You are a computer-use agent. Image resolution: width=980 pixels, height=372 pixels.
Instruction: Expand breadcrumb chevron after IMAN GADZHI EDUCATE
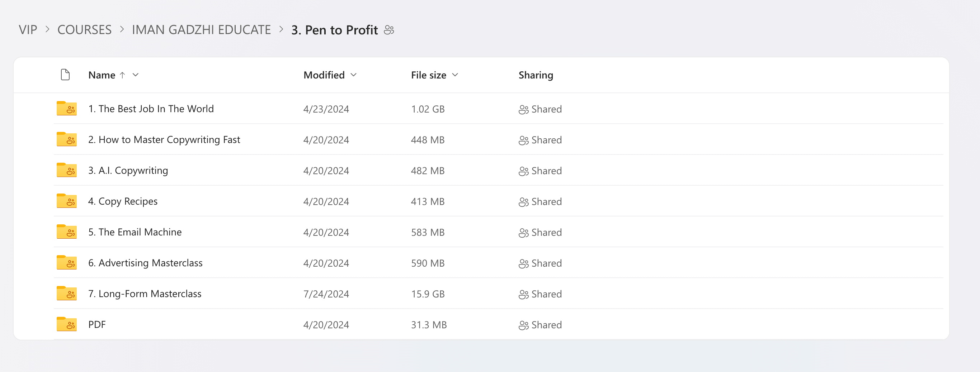(x=281, y=29)
